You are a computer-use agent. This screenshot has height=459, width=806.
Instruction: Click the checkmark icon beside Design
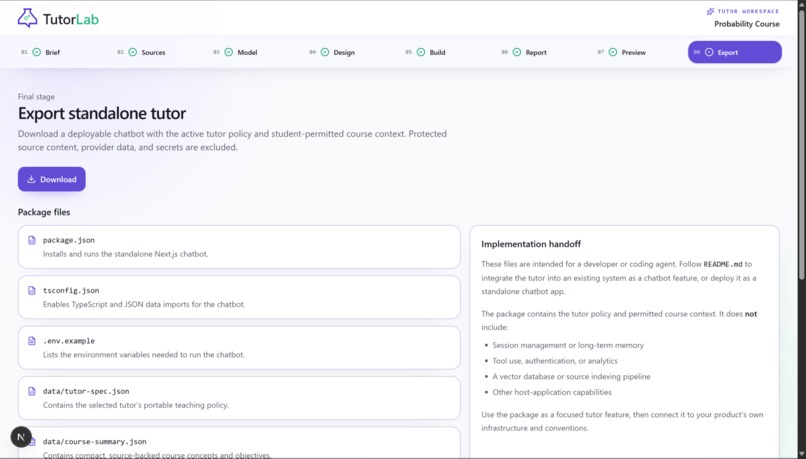point(325,52)
